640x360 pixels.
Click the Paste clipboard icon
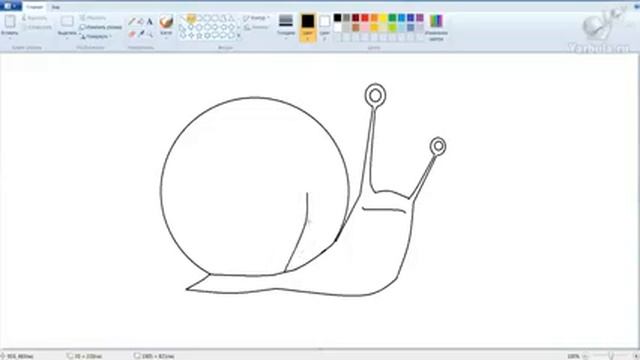click(10, 21)
